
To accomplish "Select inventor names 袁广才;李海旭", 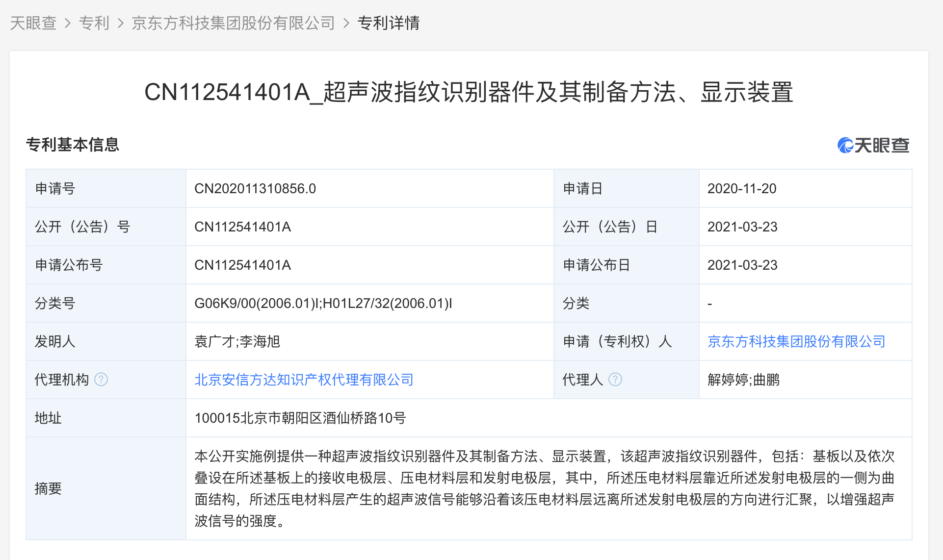I will pos(237,341).
